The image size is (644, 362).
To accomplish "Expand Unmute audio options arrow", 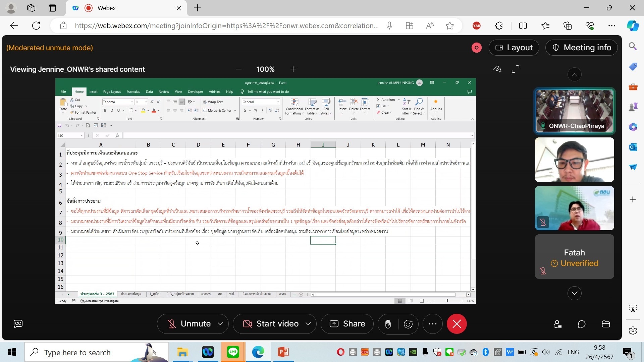I will pos(220,324).
